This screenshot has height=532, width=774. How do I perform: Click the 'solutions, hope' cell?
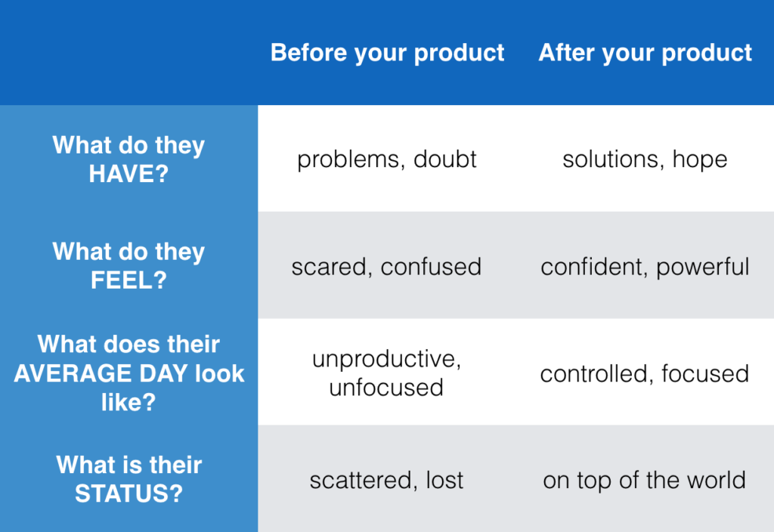[x=646, y=159]
